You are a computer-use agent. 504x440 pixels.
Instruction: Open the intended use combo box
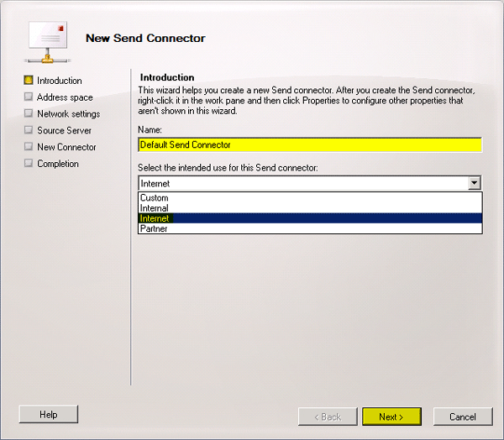(310, 183)
